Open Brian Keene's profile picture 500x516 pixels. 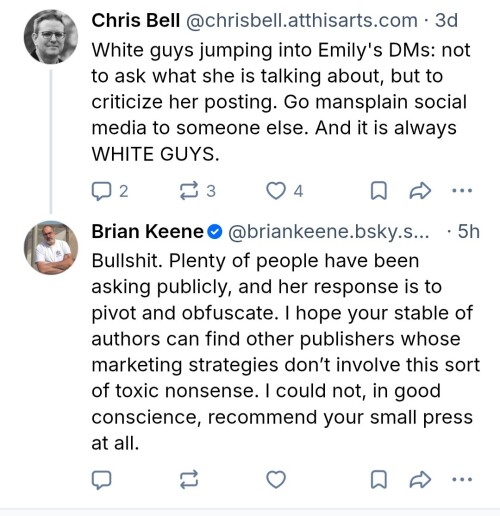51,247
